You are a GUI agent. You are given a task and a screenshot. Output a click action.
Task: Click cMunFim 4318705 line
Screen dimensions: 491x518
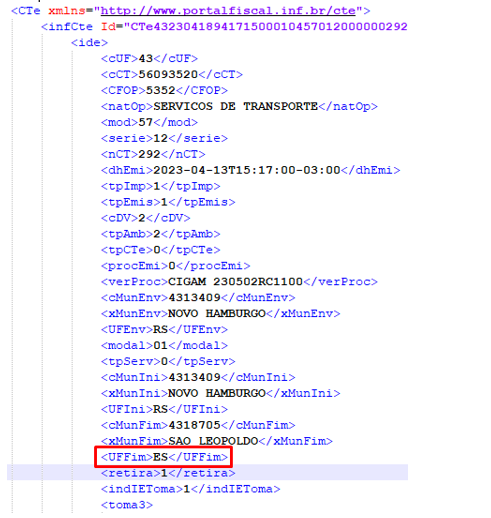pyautogui.click(x=198, y=425)
